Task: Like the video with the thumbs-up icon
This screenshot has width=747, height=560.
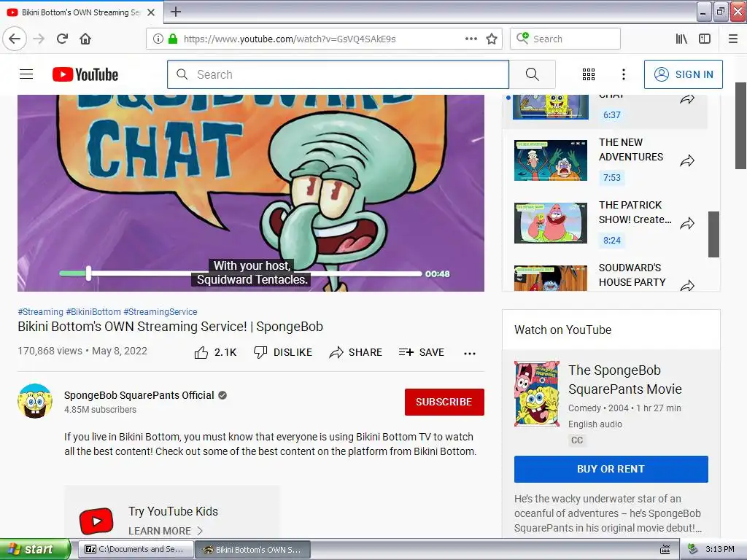Action: click(x=201, y=352)
